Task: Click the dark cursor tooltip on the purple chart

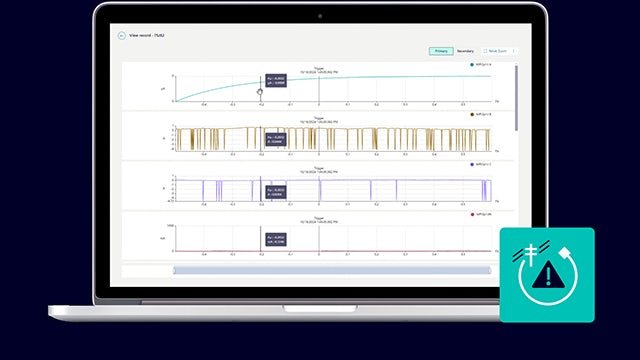Action: point(276,192)
